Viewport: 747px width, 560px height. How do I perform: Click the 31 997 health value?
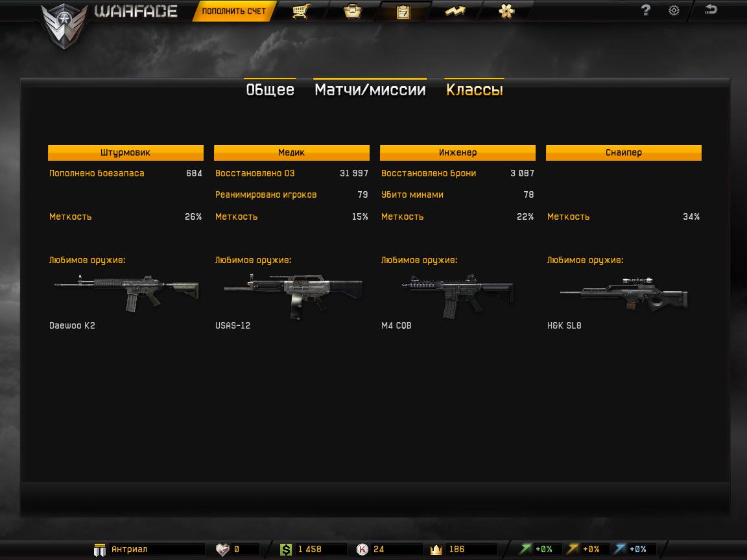[x=354, y=173]
